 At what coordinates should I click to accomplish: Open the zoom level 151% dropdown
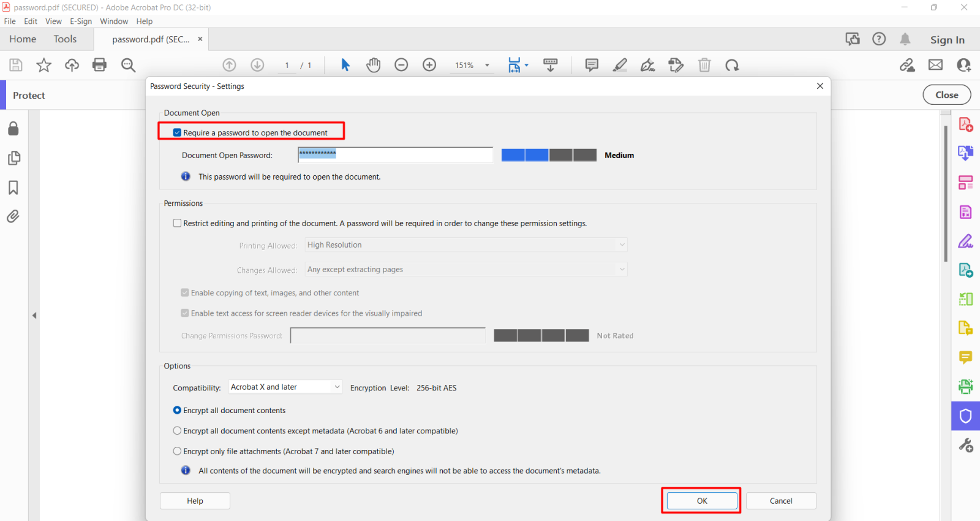488,66
